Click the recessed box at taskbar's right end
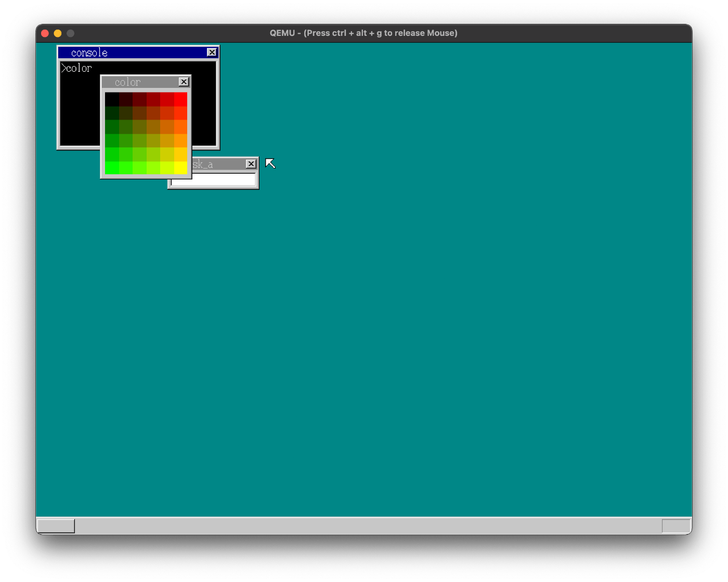This screenshot has height=582, width=728. [x=676, y=526]
